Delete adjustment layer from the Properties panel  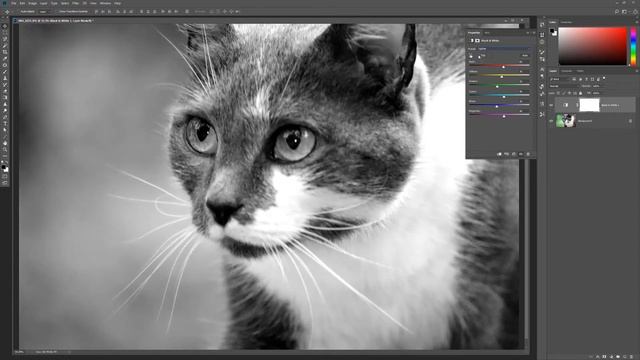528,154
